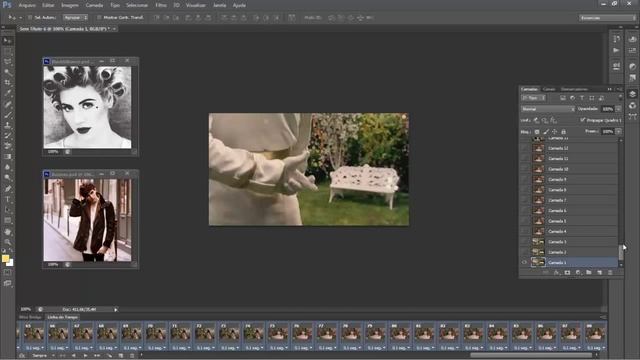Viewport: 640px width, 360px height.
Task: Select the Horizontal Type tool
Action: coord(7,199)
